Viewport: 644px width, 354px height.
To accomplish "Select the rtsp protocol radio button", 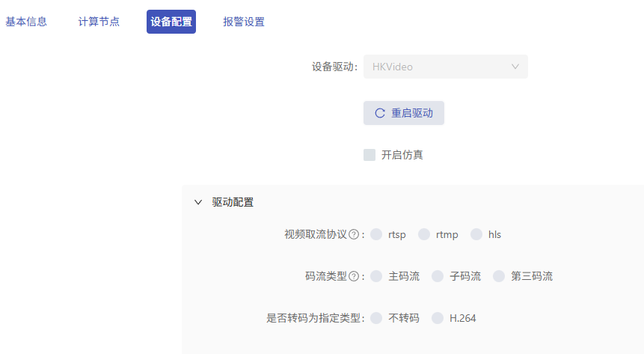I will pos(376,234).
